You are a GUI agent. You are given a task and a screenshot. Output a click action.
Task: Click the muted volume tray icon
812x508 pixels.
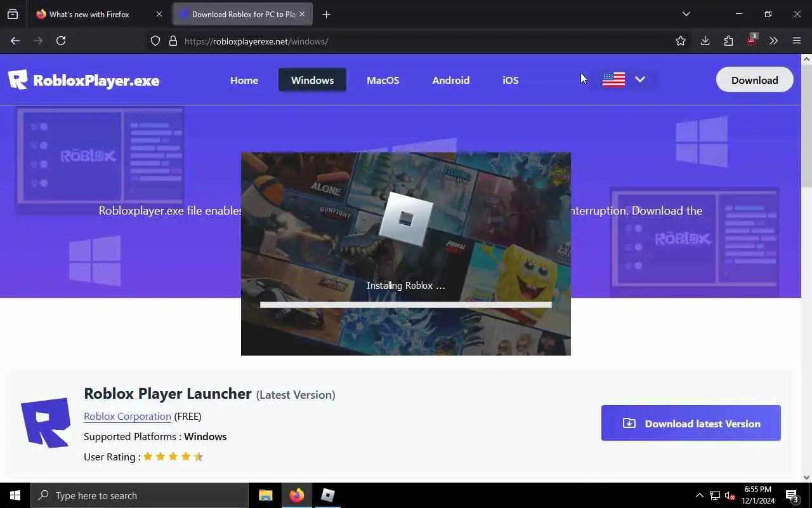tap(730, 495)
